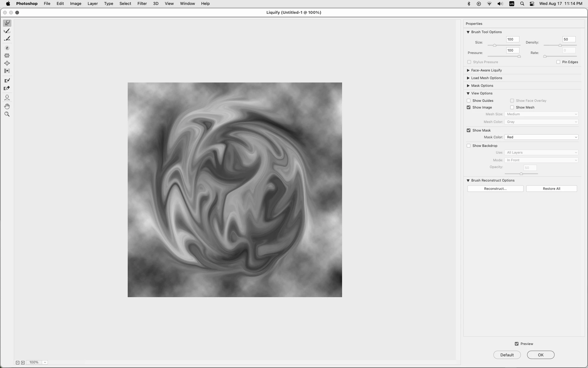The width and height of the screenshot is (588, 368).
Task: Click the Restore All button
Action: tap(551, 189)
